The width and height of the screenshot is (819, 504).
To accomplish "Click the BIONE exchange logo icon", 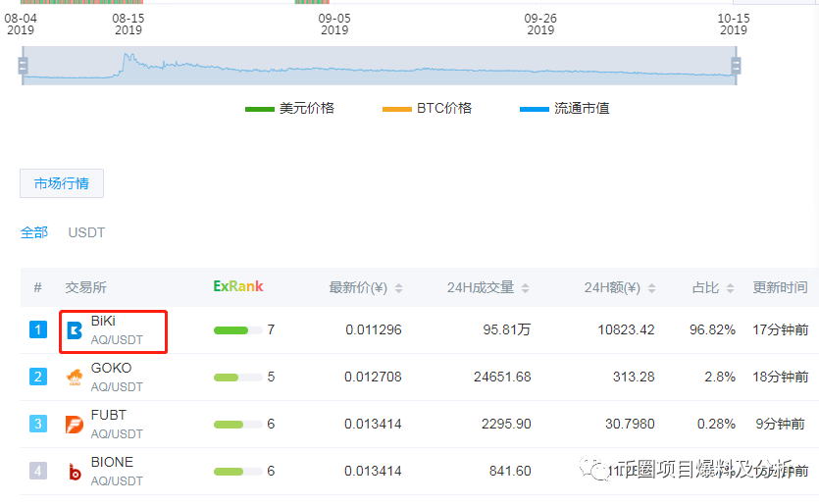I will tap(75, 472).
